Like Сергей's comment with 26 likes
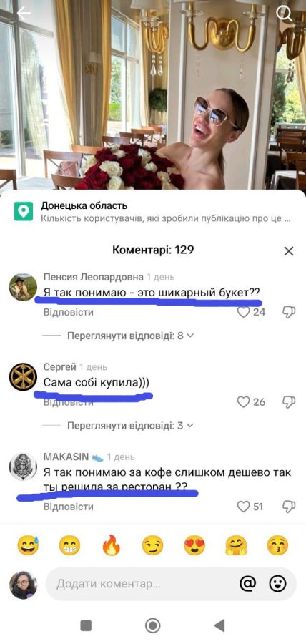 (x=244, y=401)
